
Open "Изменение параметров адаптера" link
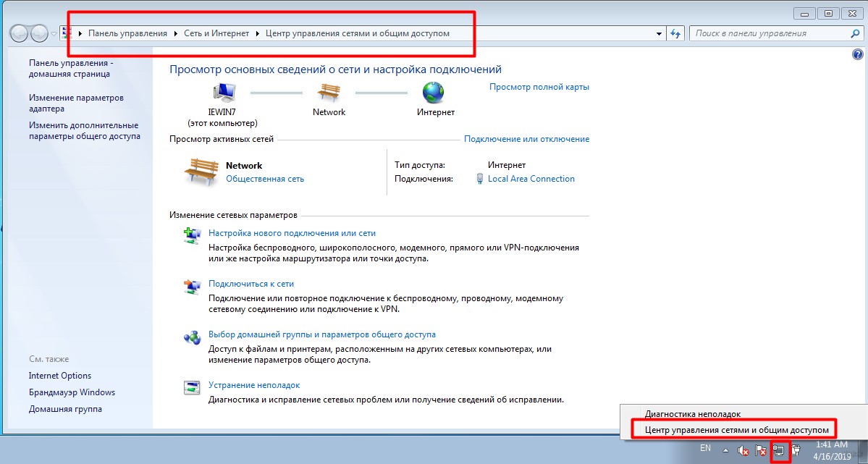76,103
